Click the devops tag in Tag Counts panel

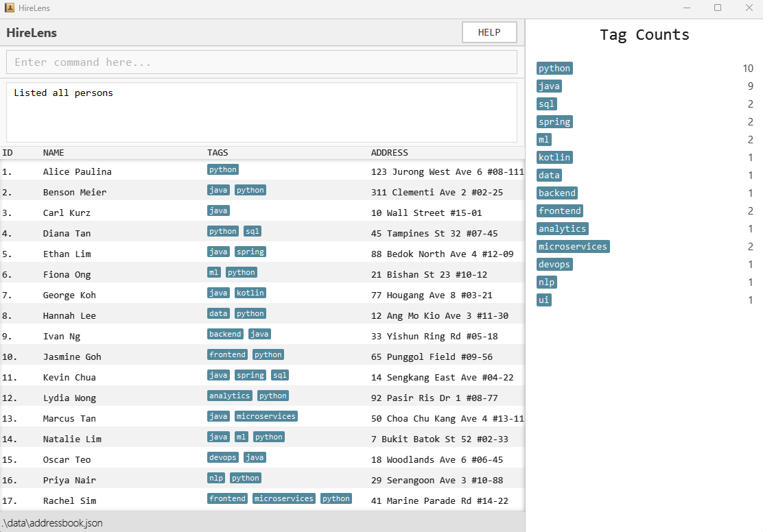[x=554, y=265]
